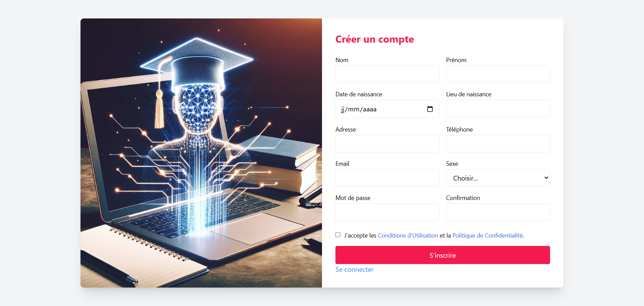
Task: Click the Créer un compte heading
Action: [x=375, y=39]
